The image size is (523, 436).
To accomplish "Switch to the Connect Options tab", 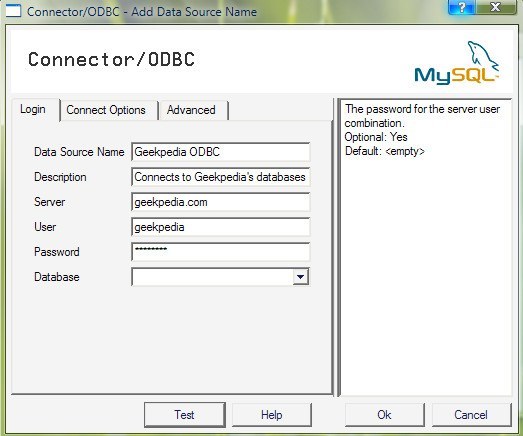I will pos(106,110).
